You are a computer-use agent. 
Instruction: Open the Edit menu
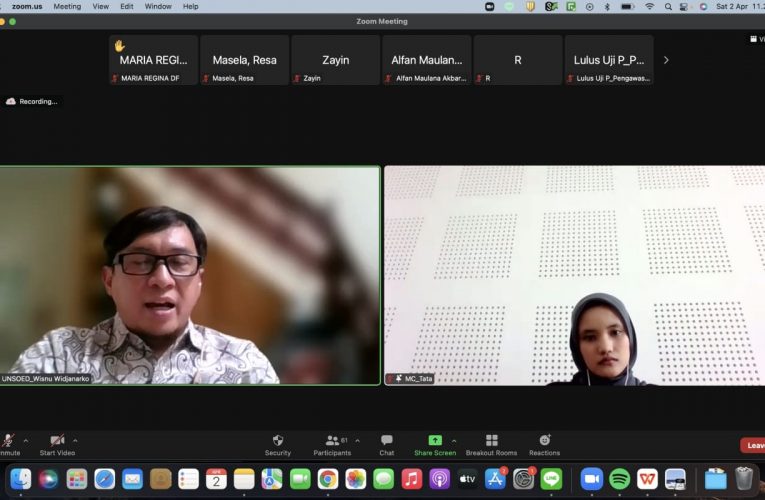point(127,6)
